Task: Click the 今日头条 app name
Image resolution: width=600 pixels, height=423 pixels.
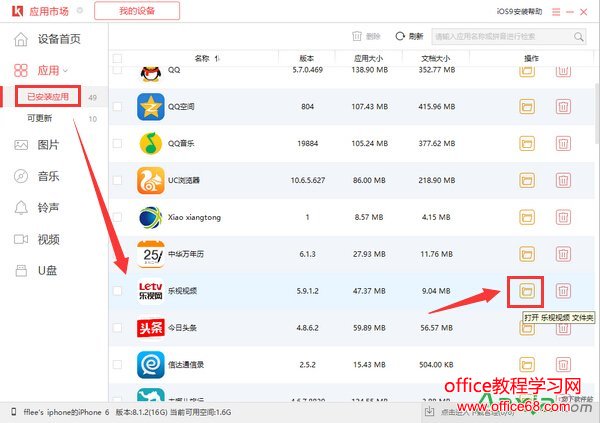Action: 182,328
